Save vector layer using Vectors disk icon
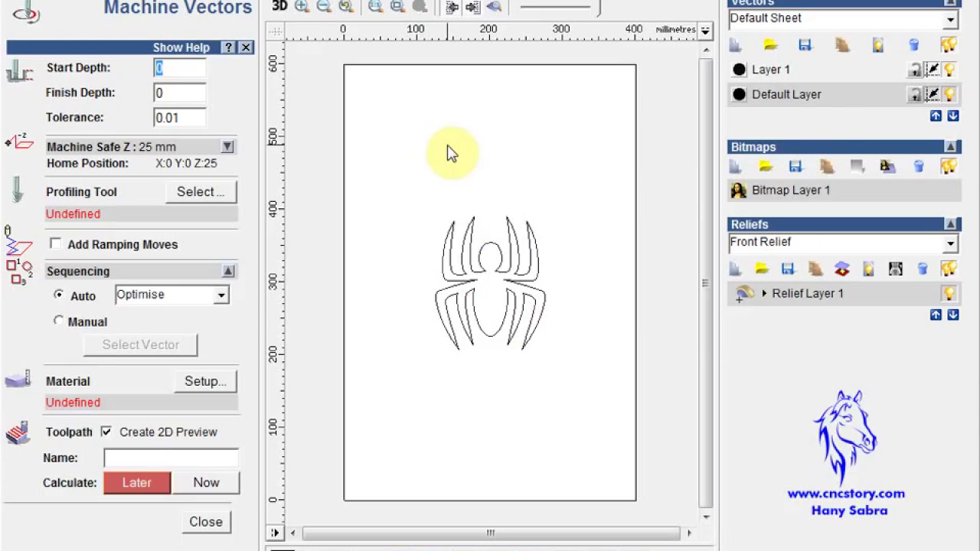This screenshot has width=980, height=551. (x=805, y=45)
